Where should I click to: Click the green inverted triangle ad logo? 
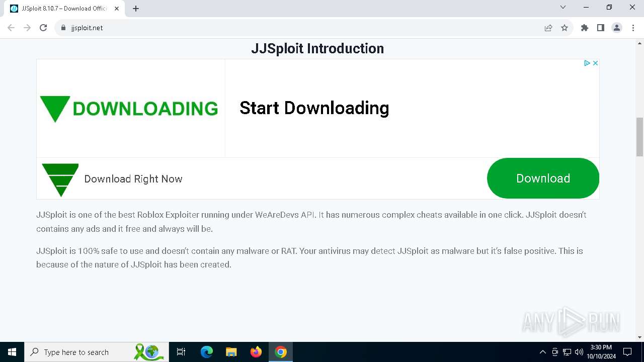coord(60,179)
